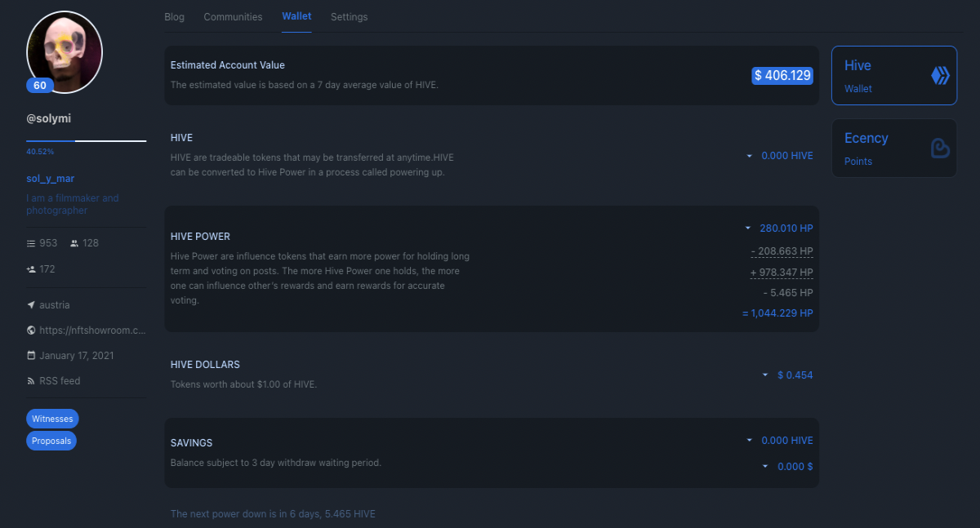
Task: Click the 0.000 HIVE balance value
Action: [x=787, y=156]
